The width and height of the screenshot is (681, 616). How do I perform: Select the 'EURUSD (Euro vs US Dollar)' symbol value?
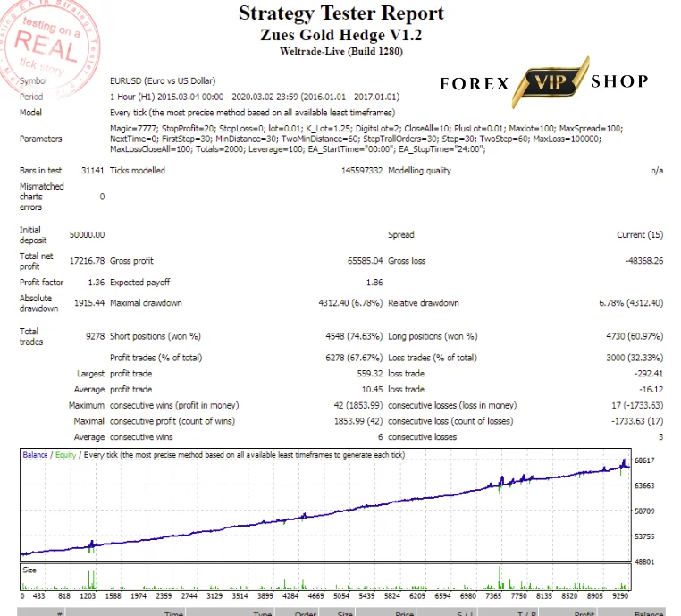(x=163, y=80)
